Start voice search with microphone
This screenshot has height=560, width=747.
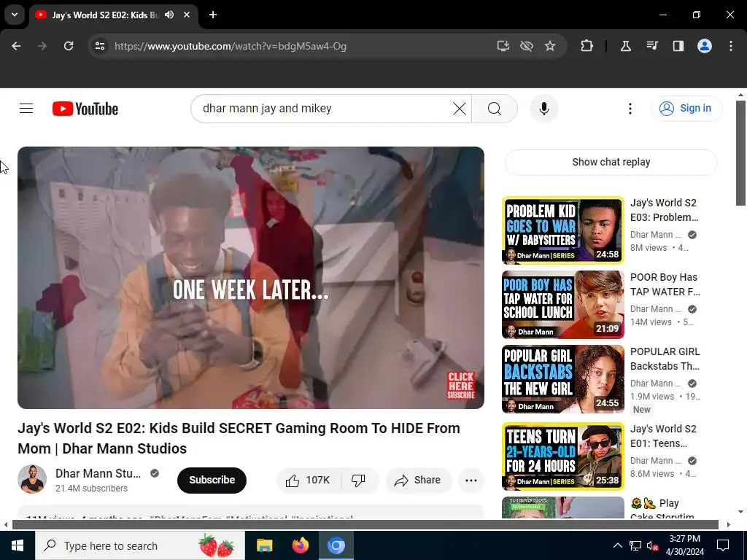coord(544,109)
